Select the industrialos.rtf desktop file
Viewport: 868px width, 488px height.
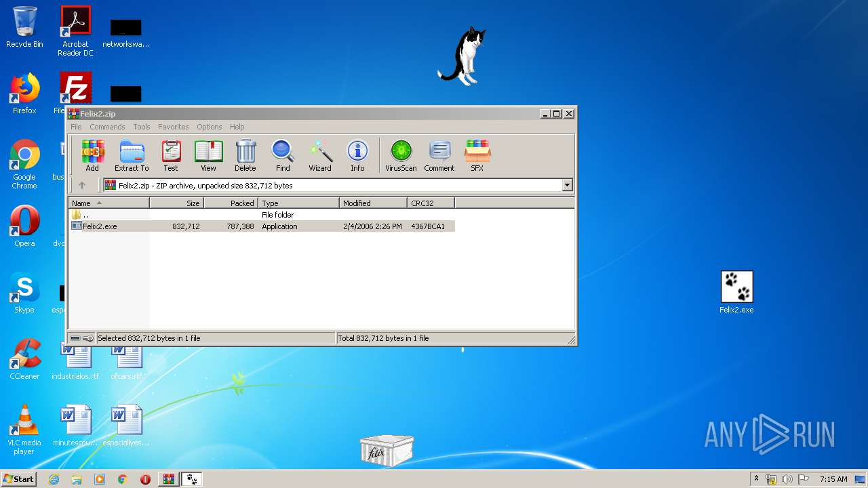[75, 363]
